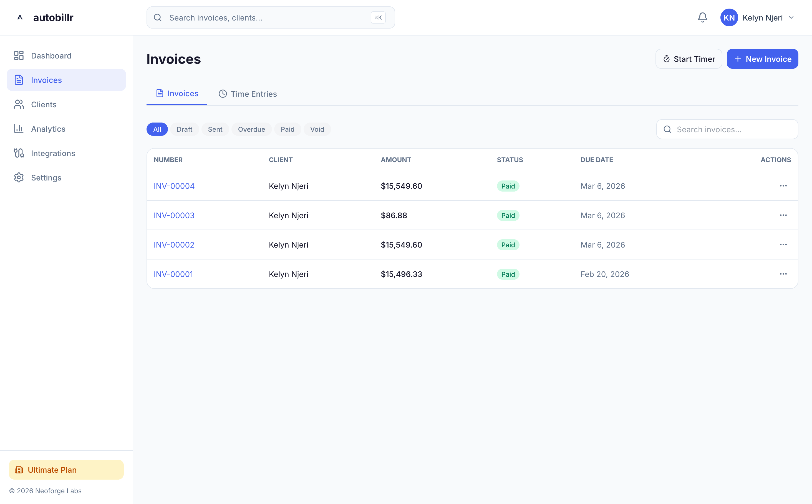The height and width of the screenshot is (504, 812).
Task: Click the KN user avatar
Action: [x=729, y=17]
